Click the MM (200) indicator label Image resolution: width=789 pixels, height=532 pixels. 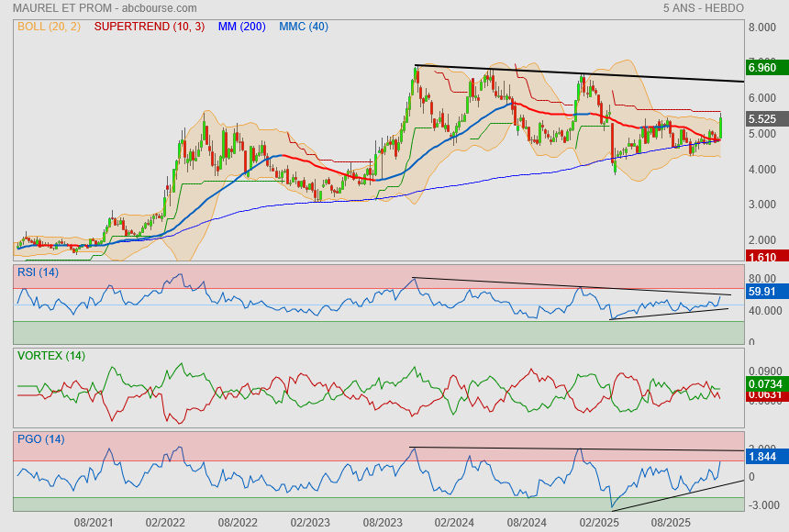pyautogui.click(x=241, y=28)
